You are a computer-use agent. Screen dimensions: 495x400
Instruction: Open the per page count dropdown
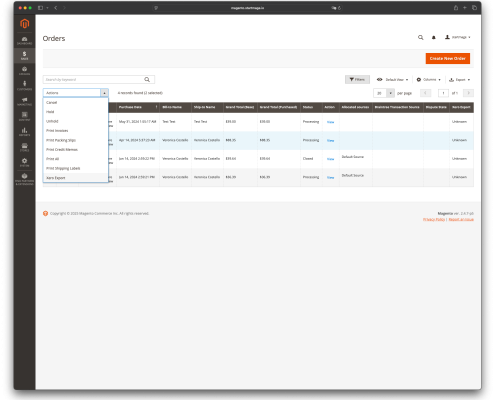pos(390,93)
